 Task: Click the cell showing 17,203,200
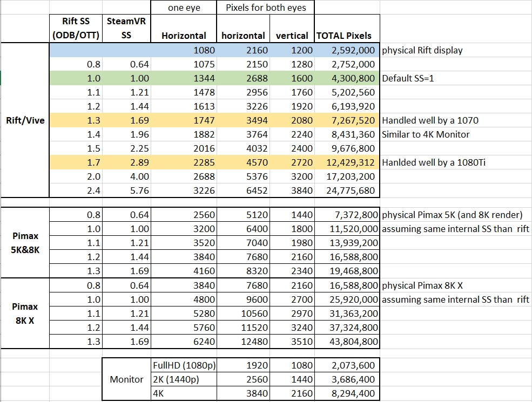[x=347, y=176]
